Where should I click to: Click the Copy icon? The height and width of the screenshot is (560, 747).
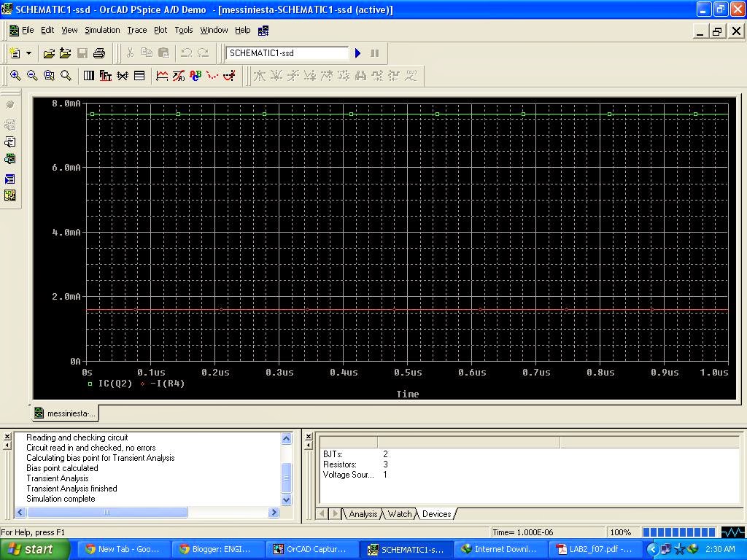147,52
